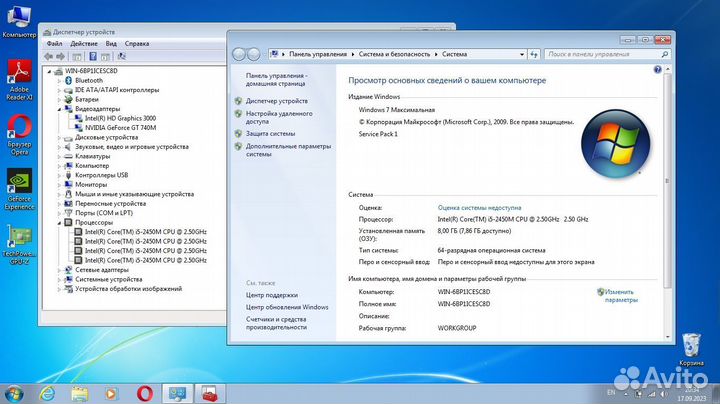Expand the Дисковые устройства category
Image resolution: width=720 pixels, height=404 pixels.
pos(59,137)
